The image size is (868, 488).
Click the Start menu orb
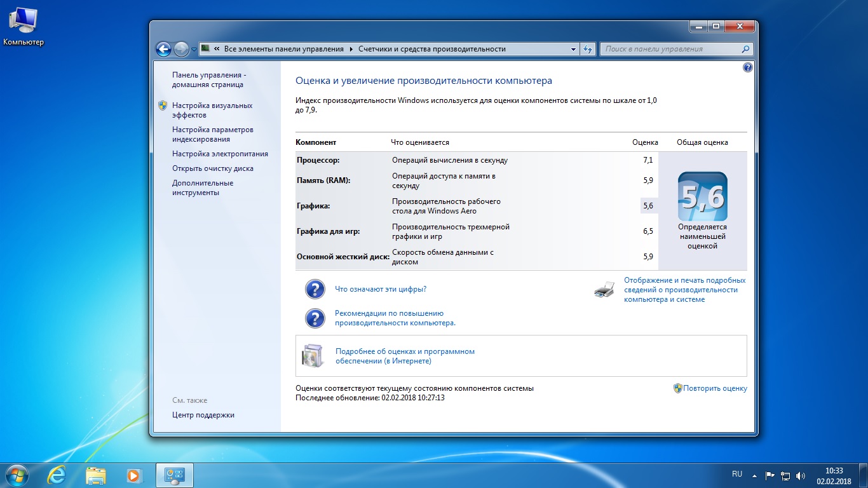pos(17,475)
